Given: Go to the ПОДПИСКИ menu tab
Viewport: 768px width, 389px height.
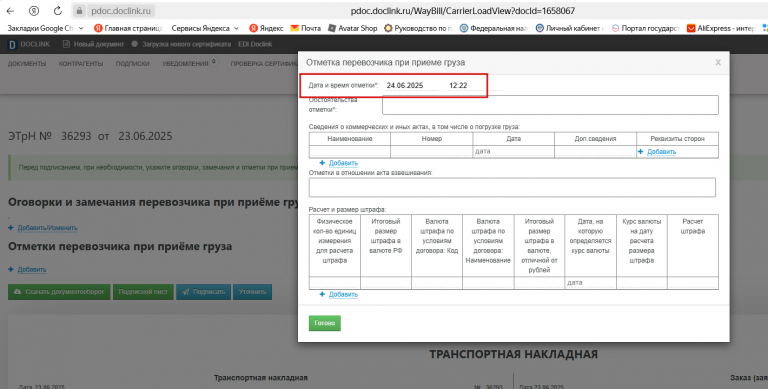Looking at the screenshot, I should pos(132,64).
